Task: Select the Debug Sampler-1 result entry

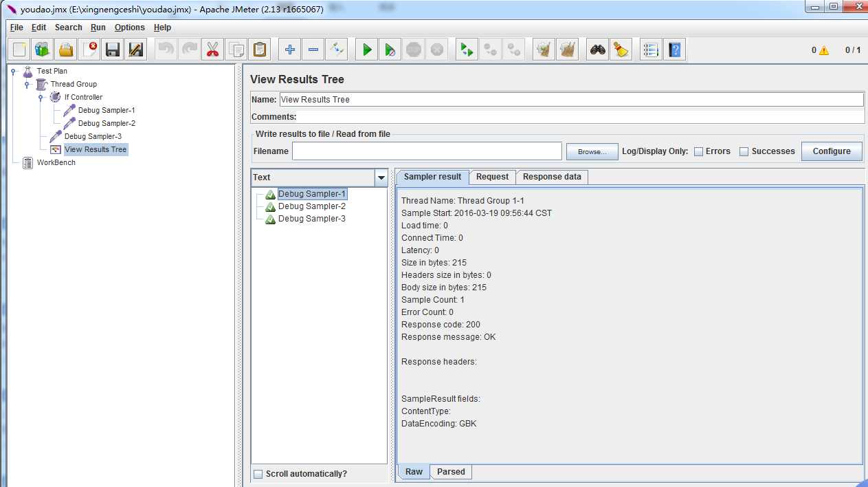Action: click(312, 194)
